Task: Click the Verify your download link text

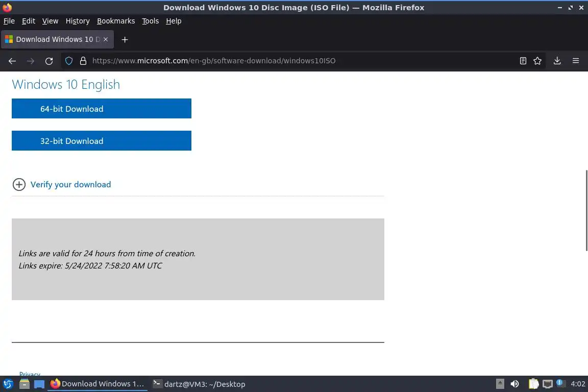Action: pos(71,185)
